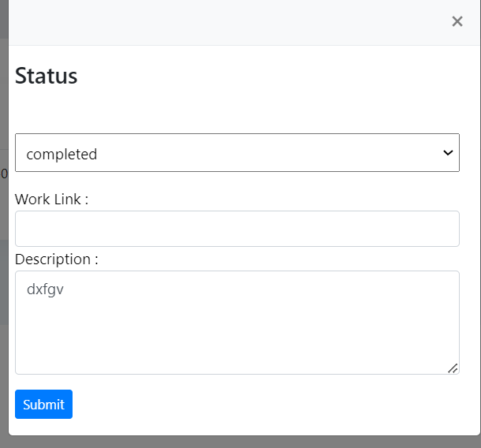
Task: Click the "Work Link :" label
Action: (51, 200)
